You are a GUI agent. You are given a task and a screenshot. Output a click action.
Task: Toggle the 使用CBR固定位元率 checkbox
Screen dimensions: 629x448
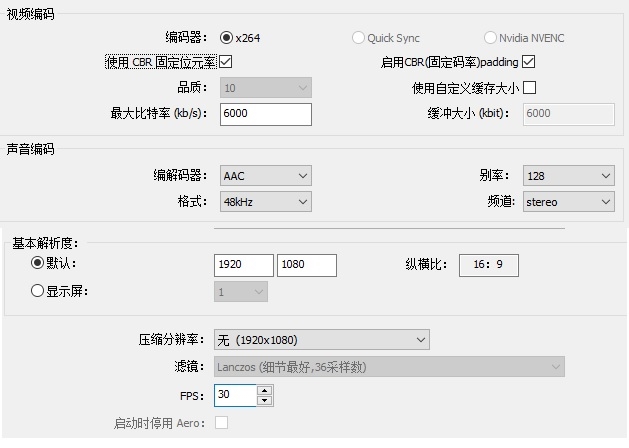(x=225, y=62)
